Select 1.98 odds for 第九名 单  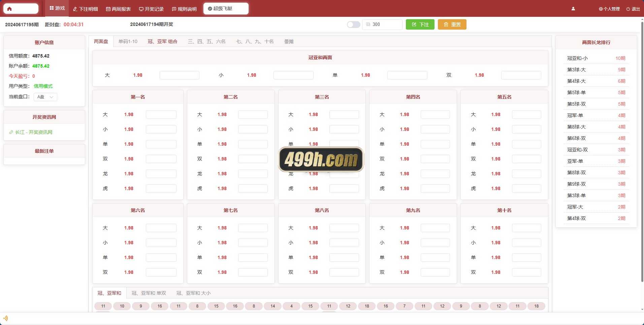tap(405, 257)
